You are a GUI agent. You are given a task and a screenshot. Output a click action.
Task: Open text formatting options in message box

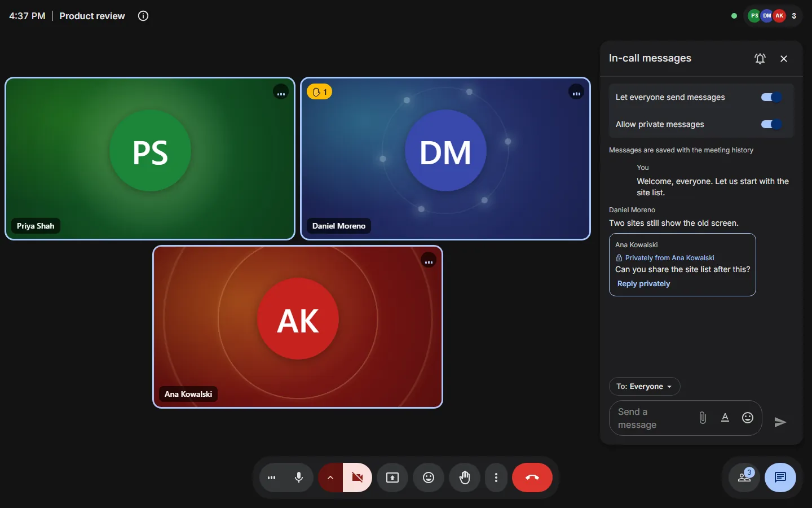click(725, 418)
